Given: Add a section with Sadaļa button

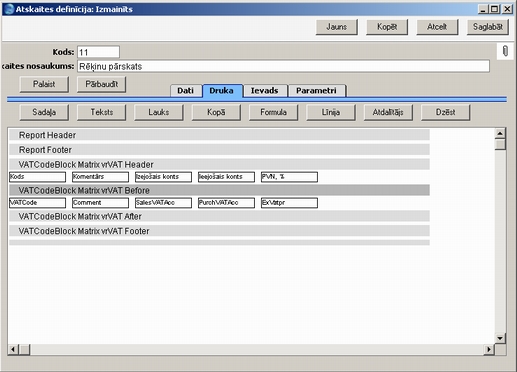Looking at the screenshot, I should [x=44, y=112].
